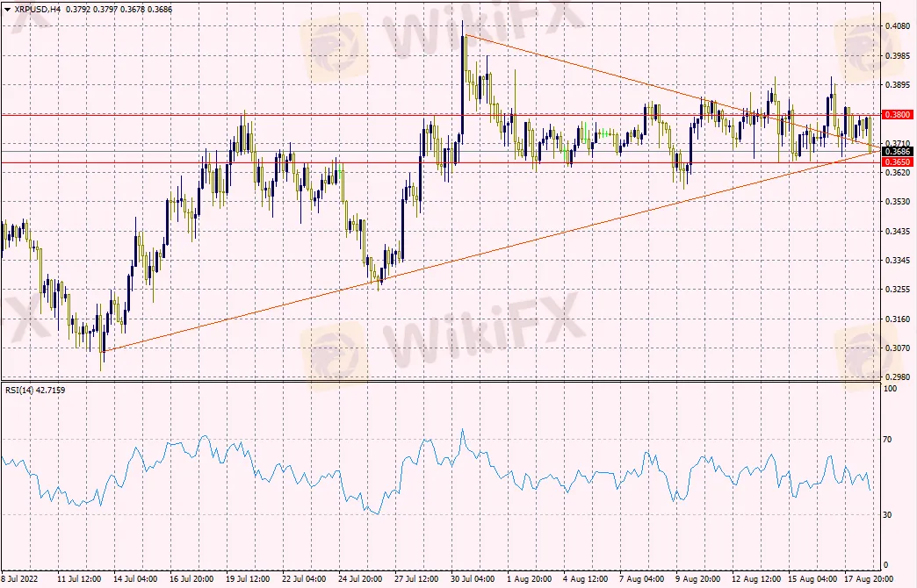The image size is (917, 588).
Task: Click the 30 Jul 04:00 time label
Action: (x=472, y=578)
